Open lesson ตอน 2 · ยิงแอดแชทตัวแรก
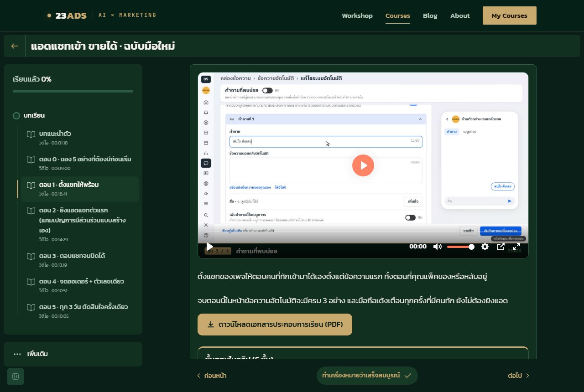The image size is (584, 392). coord(80,224)
